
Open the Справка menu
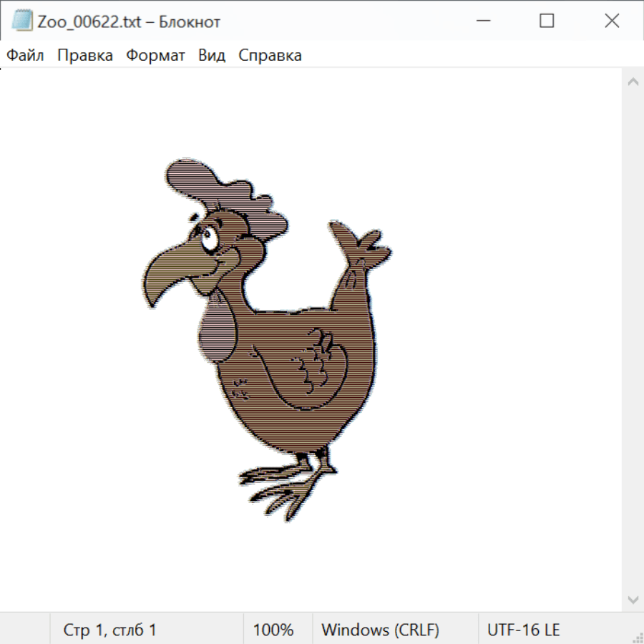[x=270, y=56]
